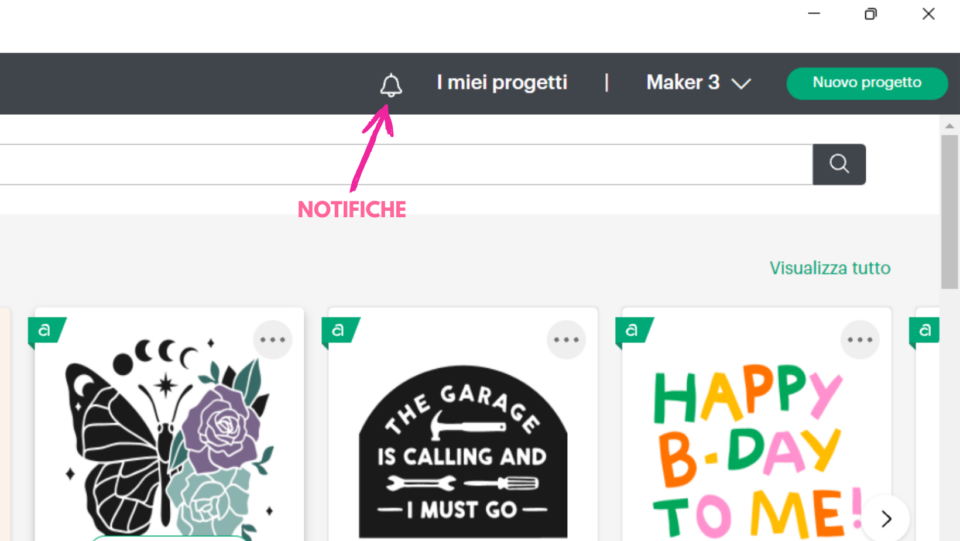Click Access badge on Happy B-Day card
Image resolution: width=960 pixels, height=541 pixels.
tap(633, 331)
